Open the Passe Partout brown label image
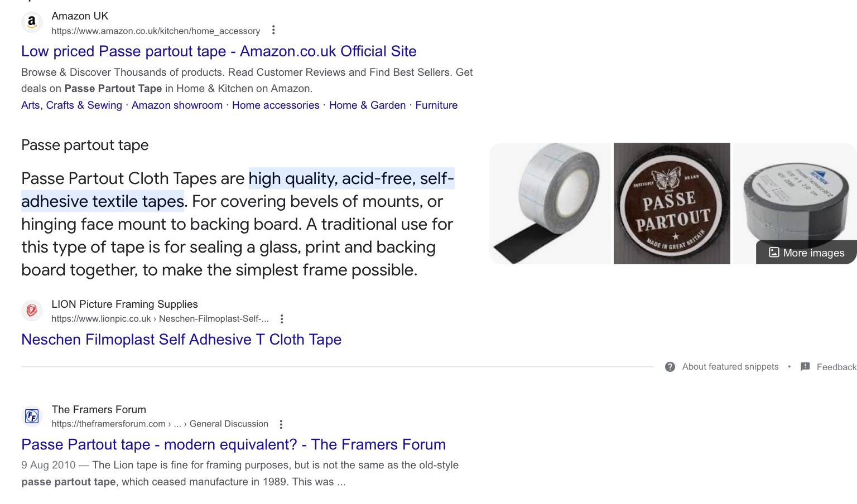 [672, 203]
